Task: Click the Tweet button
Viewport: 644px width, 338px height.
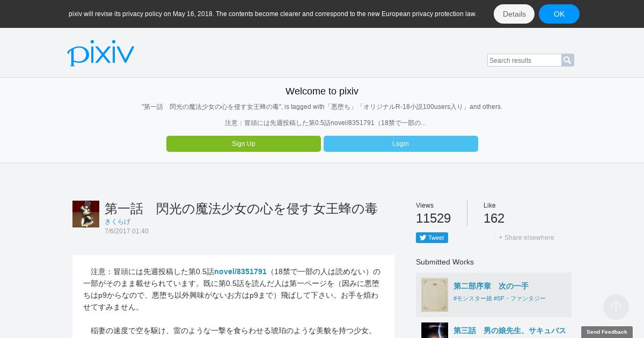Action: pos(432,238)
